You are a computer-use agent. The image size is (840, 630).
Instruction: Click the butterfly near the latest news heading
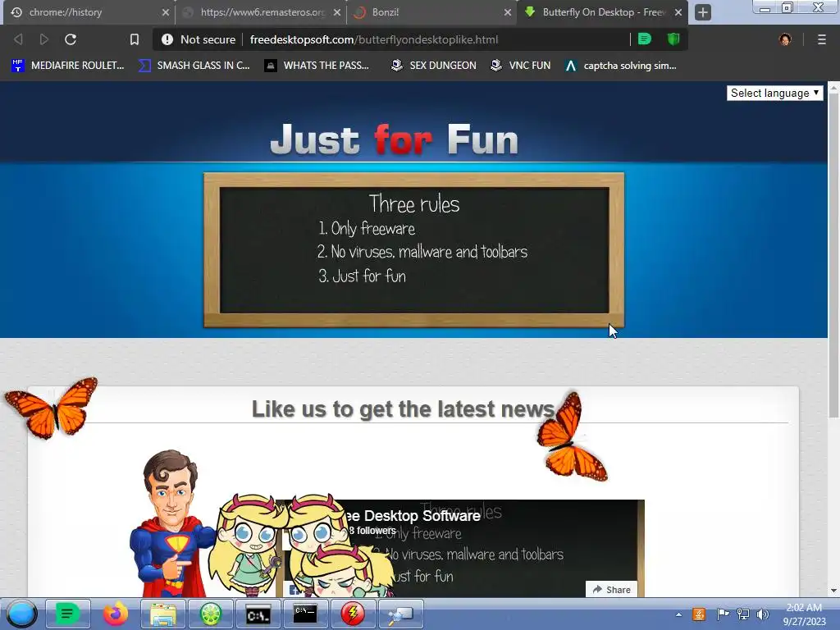572,436
